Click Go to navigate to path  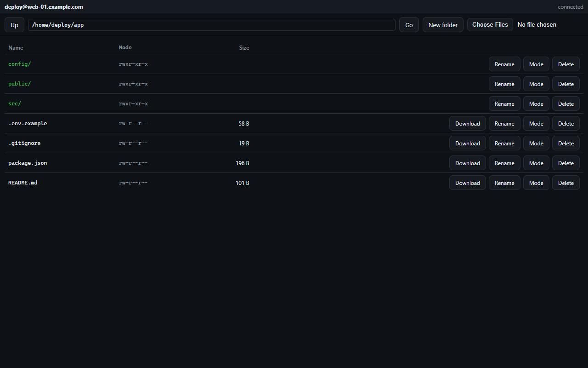(x=409, y=25)
